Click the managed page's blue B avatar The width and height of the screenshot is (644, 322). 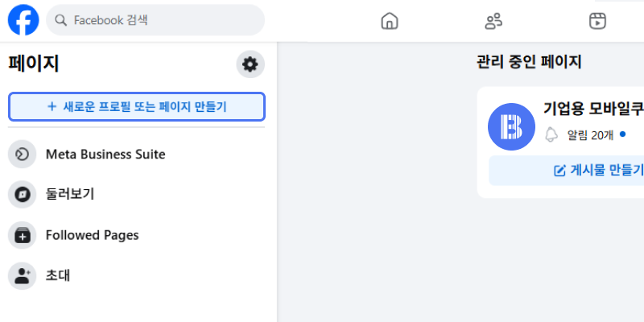click(511, 126)
